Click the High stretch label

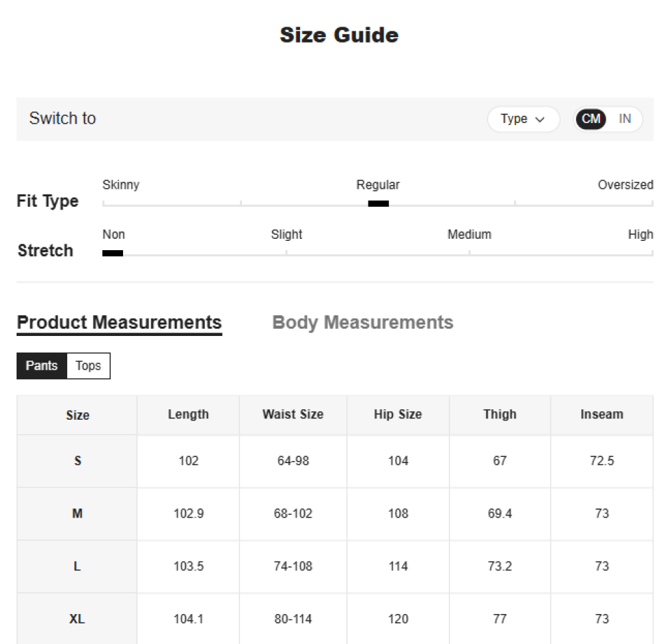pos(640,235)
